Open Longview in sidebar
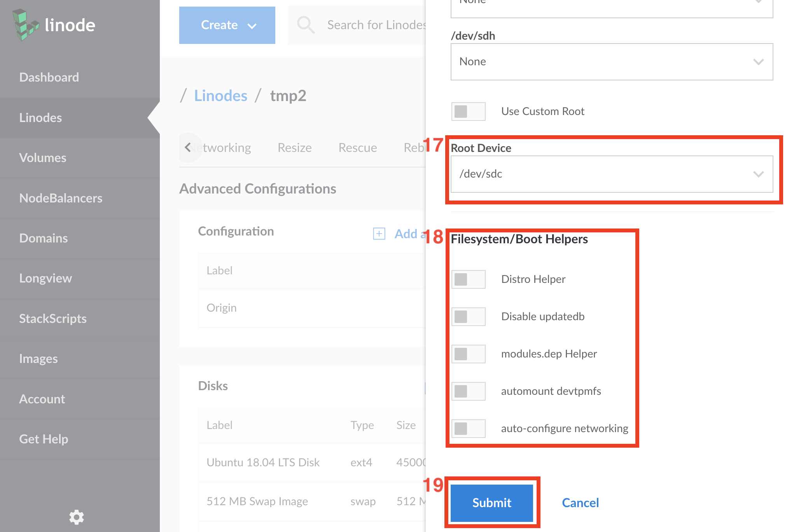This screenshot has width=787, height=532. [80, 278]
